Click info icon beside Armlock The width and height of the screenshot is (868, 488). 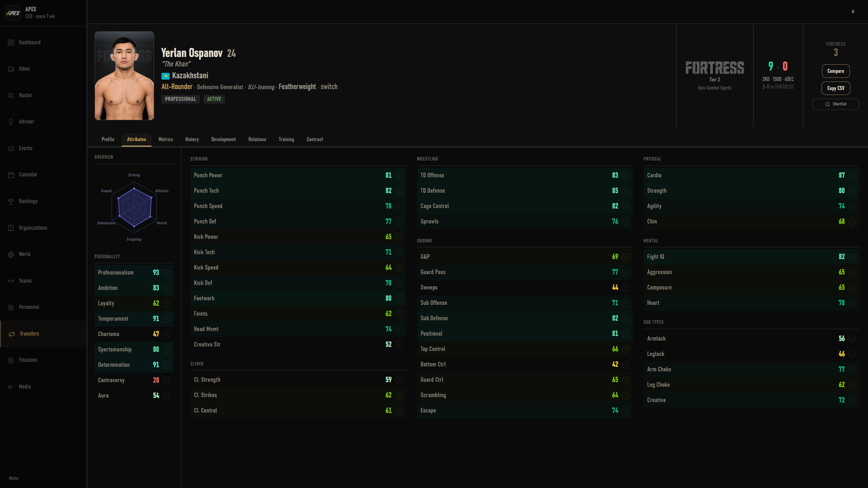(852, 339)
